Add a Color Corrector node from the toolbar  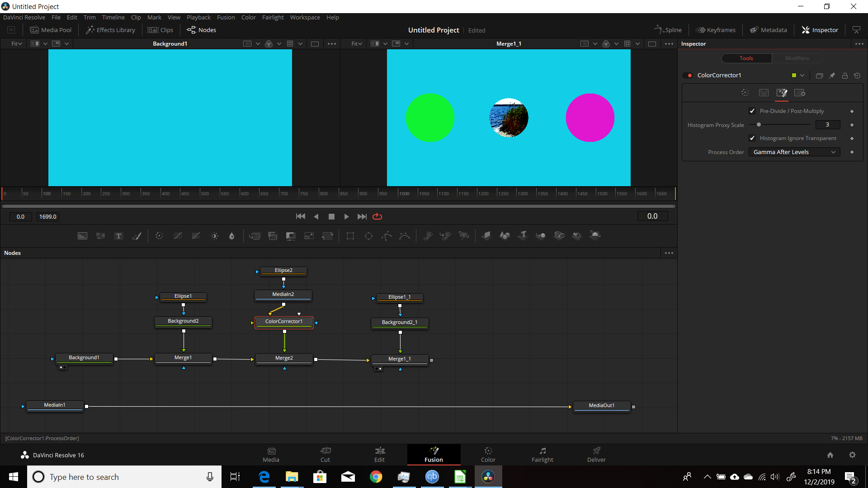click(159, 236)
